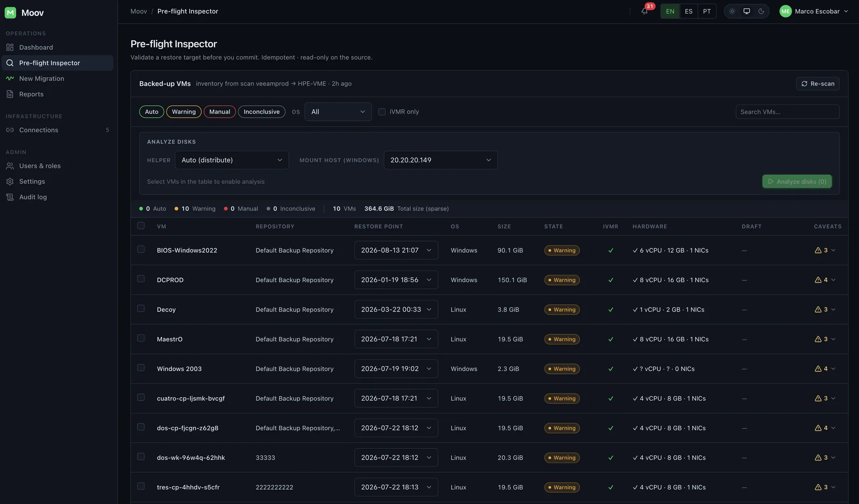This screenshot has width=859, height=504.
Task: Click the Search VMs input field
Action: tap(788, 112)
